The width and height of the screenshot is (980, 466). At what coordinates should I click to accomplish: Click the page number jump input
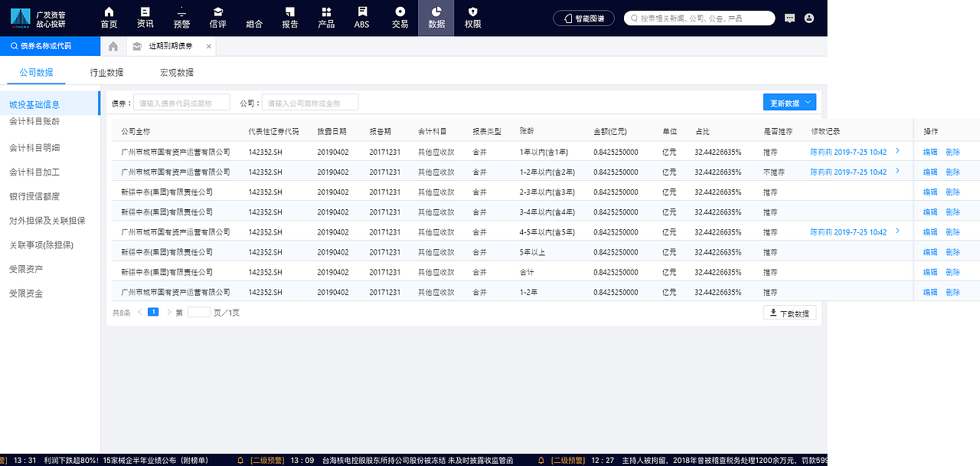(x=199, y=312)
